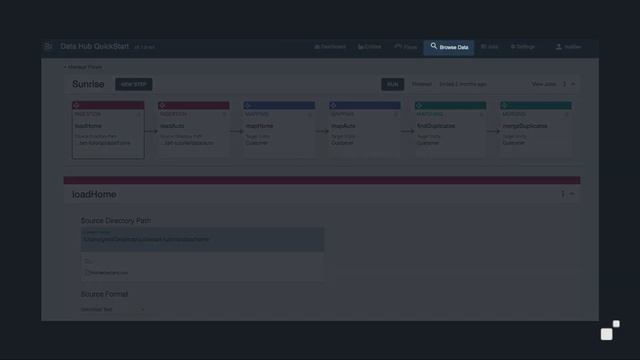Click the NEW STEP button
Image resolution: width=640 pixels, height=360 pixels.
click(133, 84)
